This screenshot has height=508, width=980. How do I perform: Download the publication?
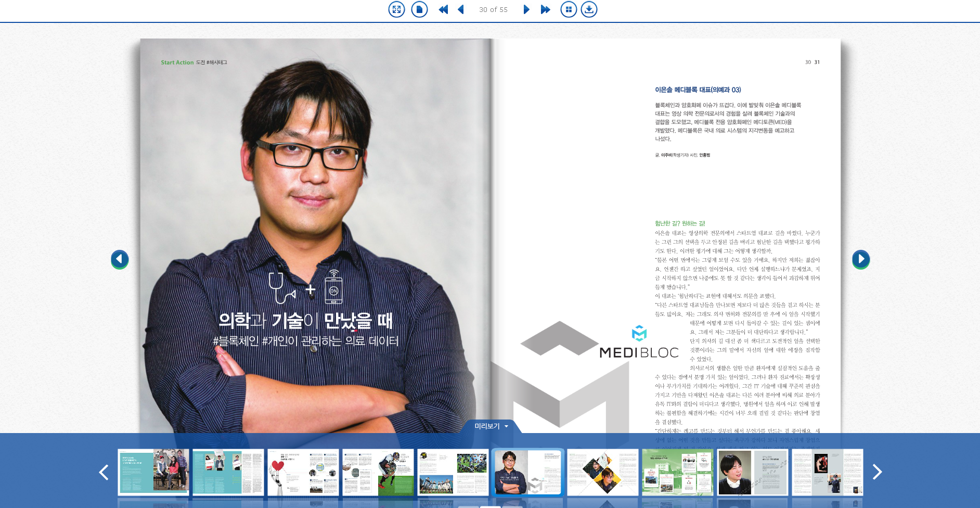click(x=589, y=9)
